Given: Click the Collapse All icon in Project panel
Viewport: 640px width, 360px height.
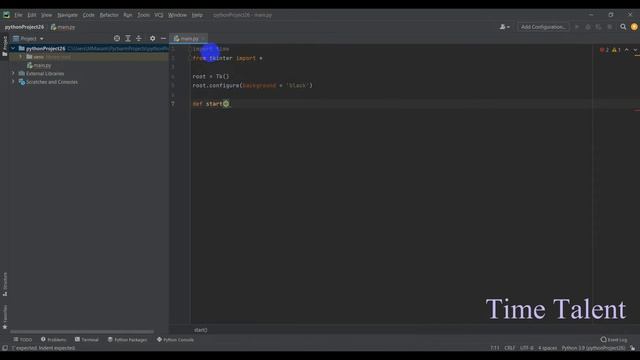Looking at the screenshot, I should point(139,38).
